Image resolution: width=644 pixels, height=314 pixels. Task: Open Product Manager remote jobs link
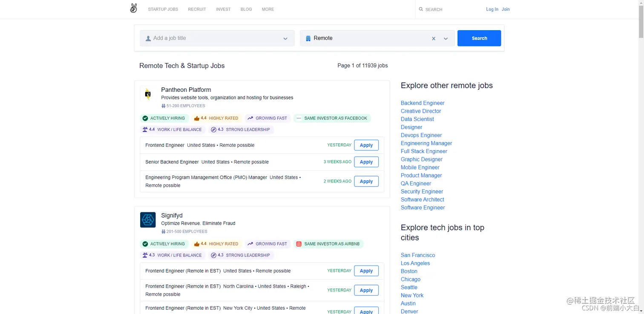tap(421, 175)
